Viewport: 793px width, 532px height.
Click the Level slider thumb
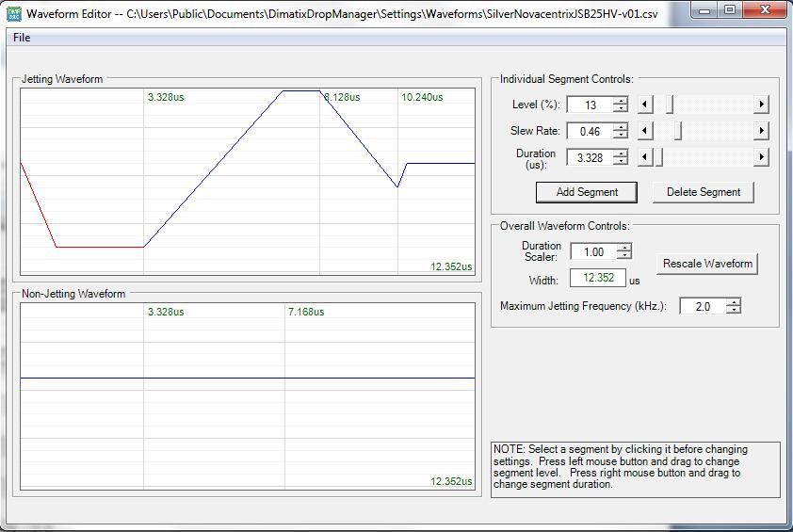point(670,105)
